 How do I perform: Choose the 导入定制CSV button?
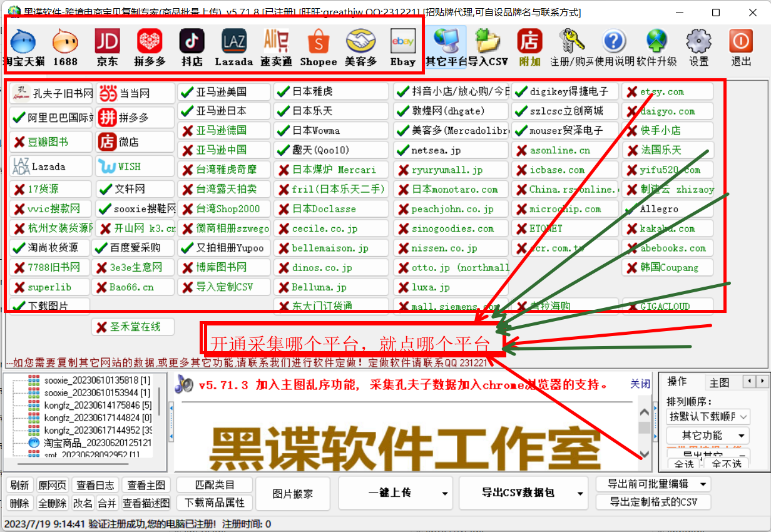coord(224,287)
